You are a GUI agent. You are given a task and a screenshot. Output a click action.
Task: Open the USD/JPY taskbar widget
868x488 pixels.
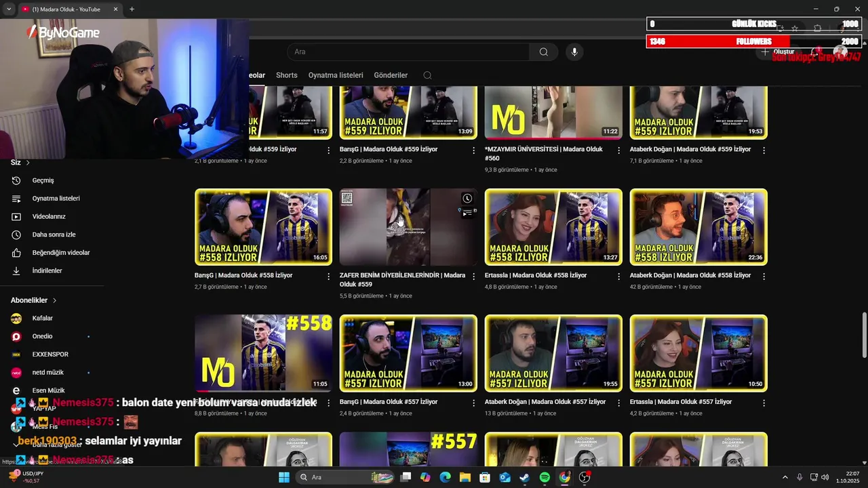coord(26,477)
